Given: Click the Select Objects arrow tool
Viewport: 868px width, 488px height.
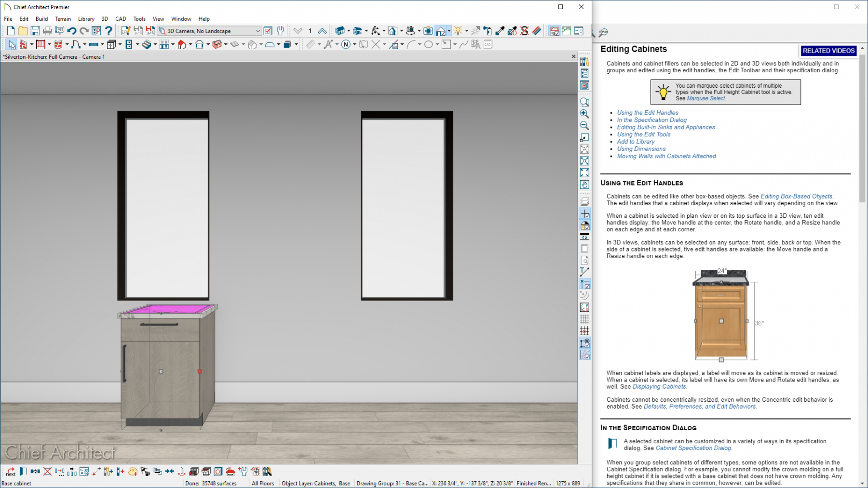Looking at the screenshot, I should click(x=12, y=45).
